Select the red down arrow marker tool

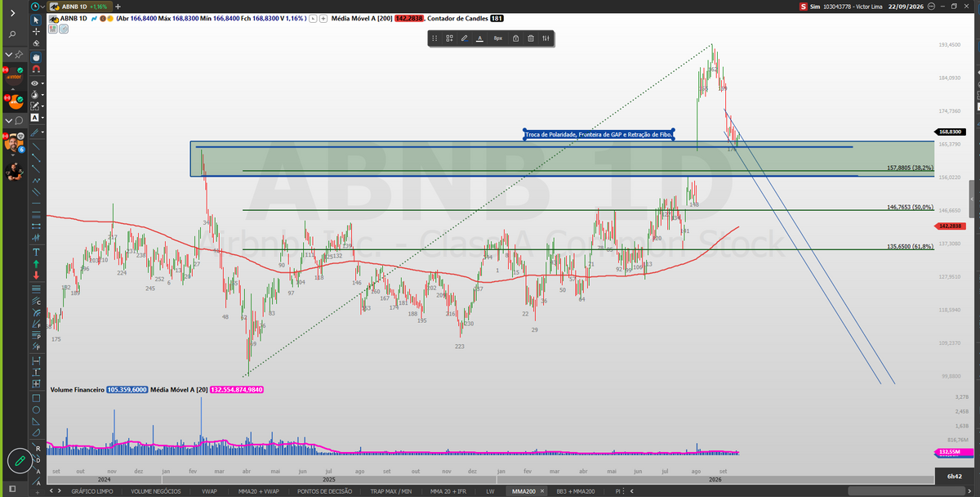click(36, 275)
